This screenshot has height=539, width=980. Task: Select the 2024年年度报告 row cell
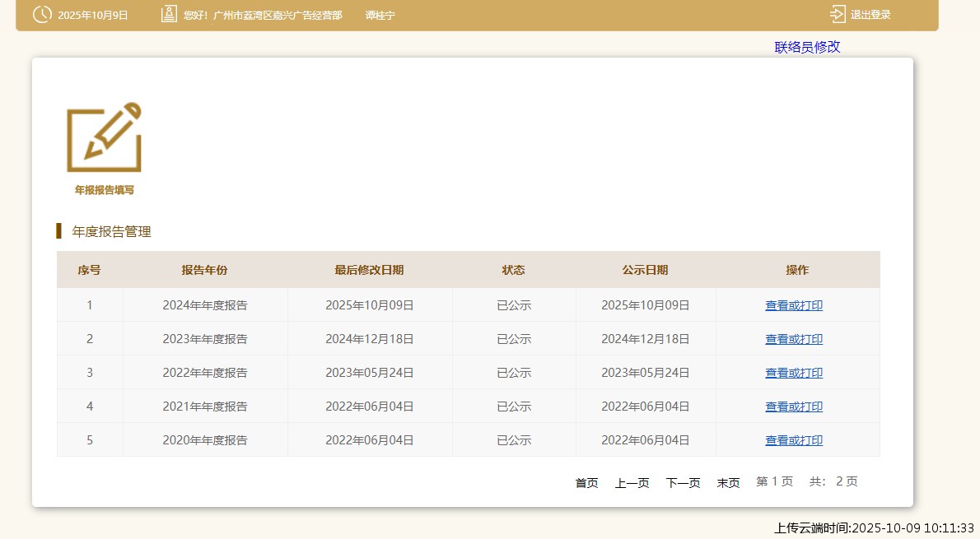point(204,305)
